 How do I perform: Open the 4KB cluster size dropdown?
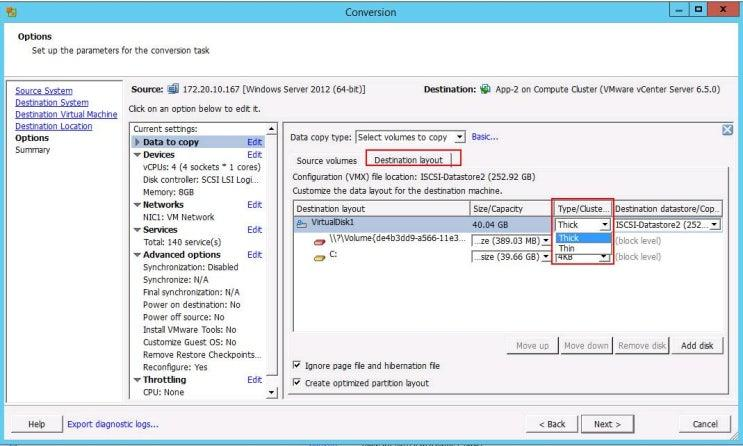[x=604, y=257]
